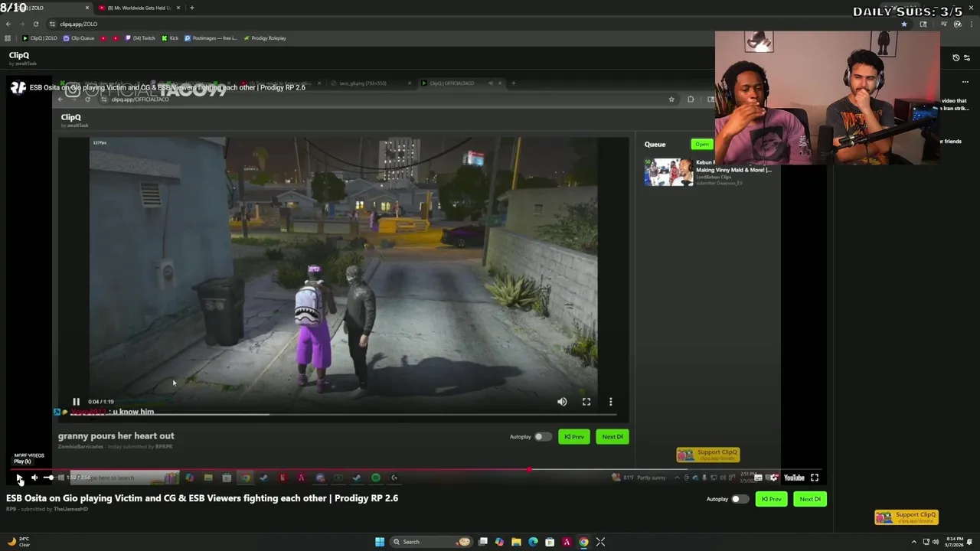Open three-dot menu in right panel
The image size is (980, 551).
pyautogui.click(x=965, y=81)
